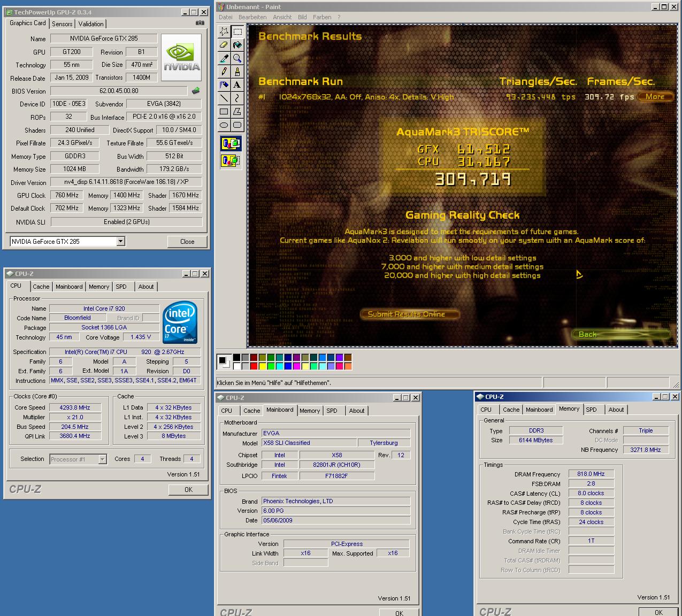Viewport: 682px width, 616px height.
Task: Click the NVIDIA SLI status field
Action: tap(126, 222)
